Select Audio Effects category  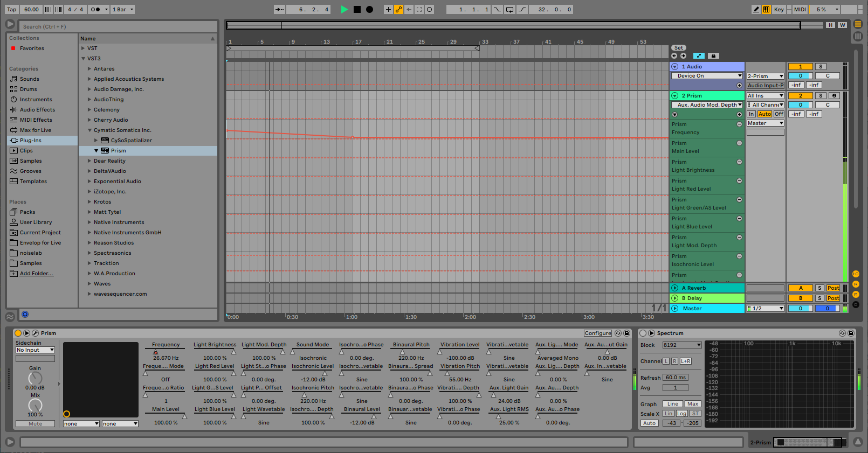(x=37, y=110)
